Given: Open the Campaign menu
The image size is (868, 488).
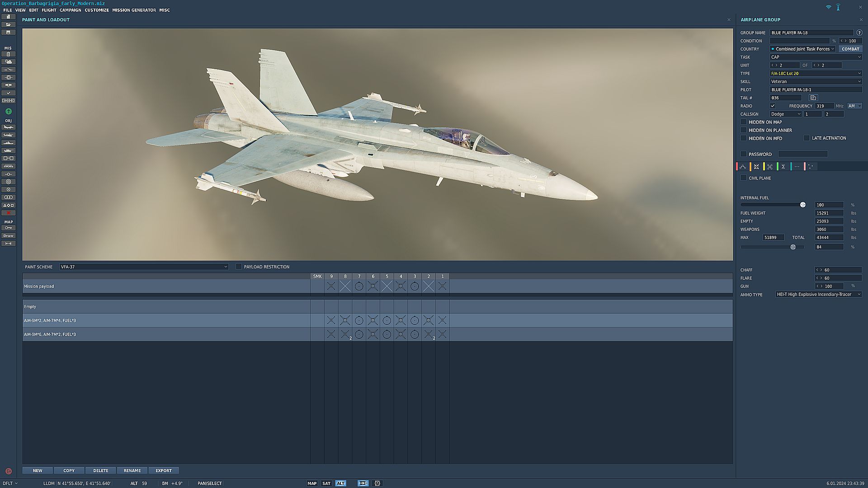Looking at the screenshot, I should click(x=70, y=10).
